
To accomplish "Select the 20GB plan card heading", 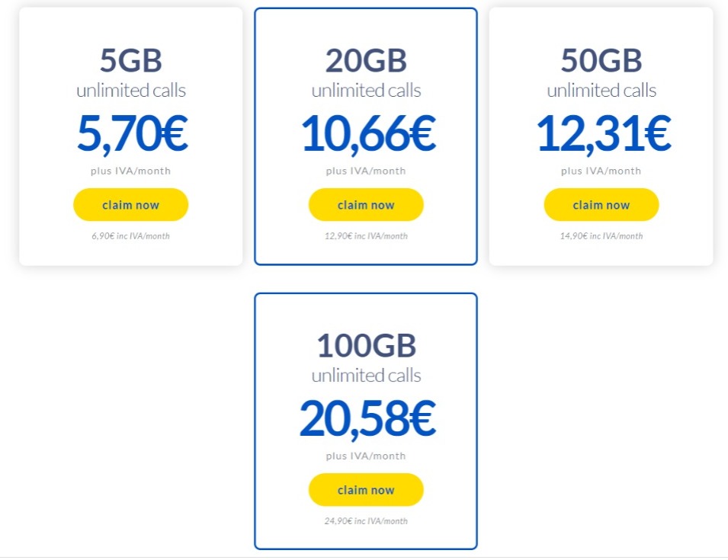I will click(366, 60).
